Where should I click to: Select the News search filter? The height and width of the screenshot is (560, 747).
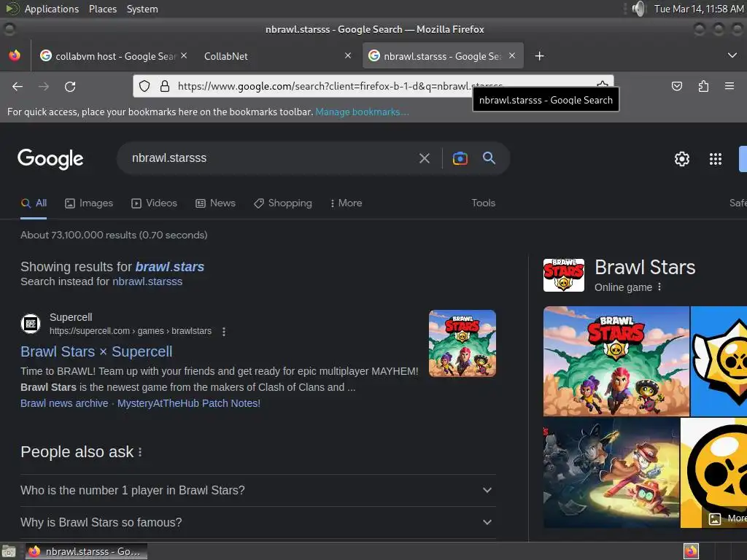215,203
